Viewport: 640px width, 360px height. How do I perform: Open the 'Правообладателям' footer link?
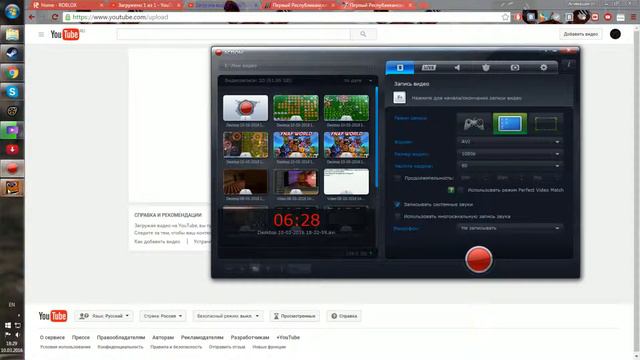121,338
